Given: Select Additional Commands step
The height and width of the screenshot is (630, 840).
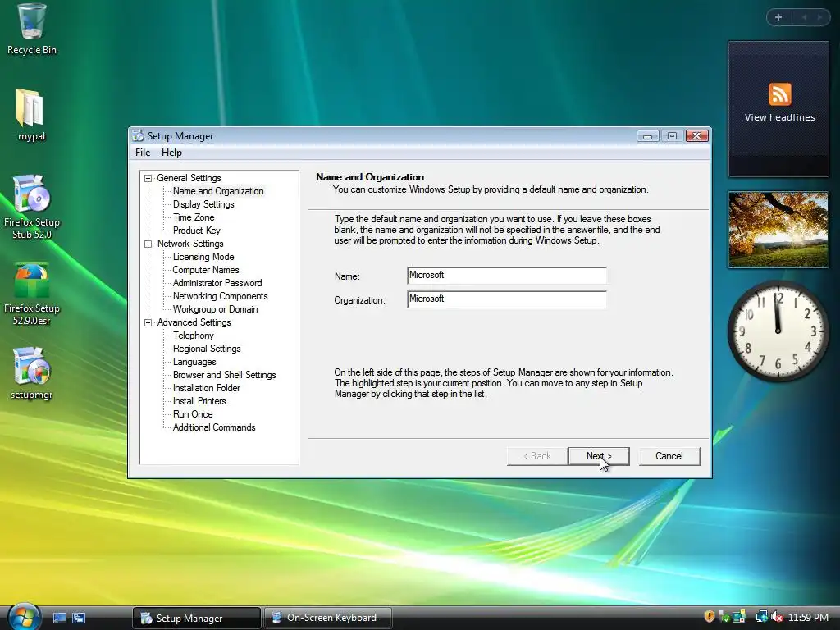Looking at the screenshot, I should tap(214, 427).
